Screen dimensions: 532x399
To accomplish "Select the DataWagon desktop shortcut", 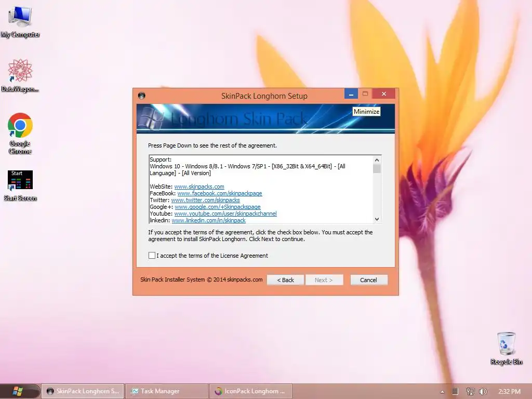I will [x=20, y=75].
